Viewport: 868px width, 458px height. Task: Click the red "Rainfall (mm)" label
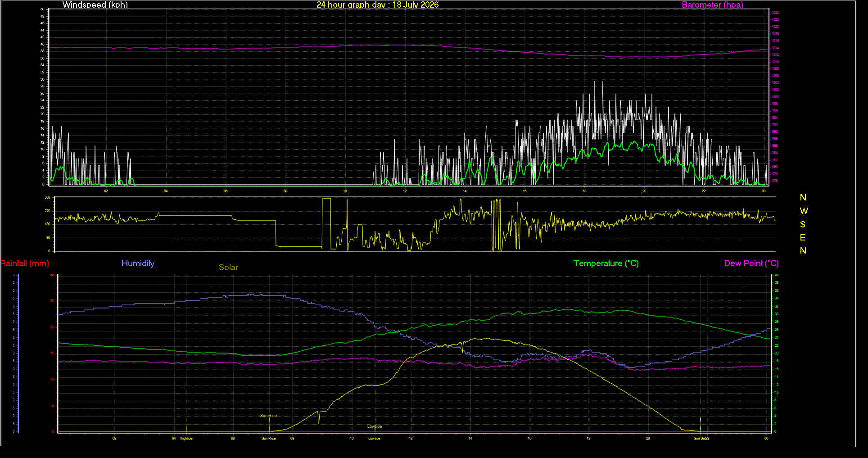[x=25, y=263]
